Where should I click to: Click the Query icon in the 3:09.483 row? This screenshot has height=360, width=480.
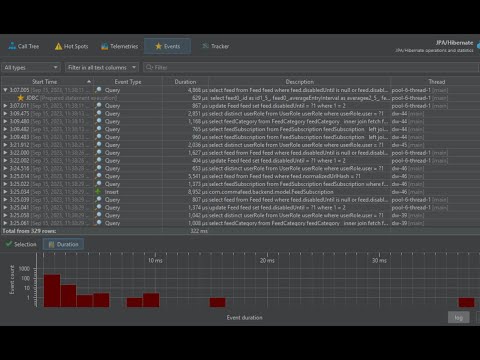[99, 137]
